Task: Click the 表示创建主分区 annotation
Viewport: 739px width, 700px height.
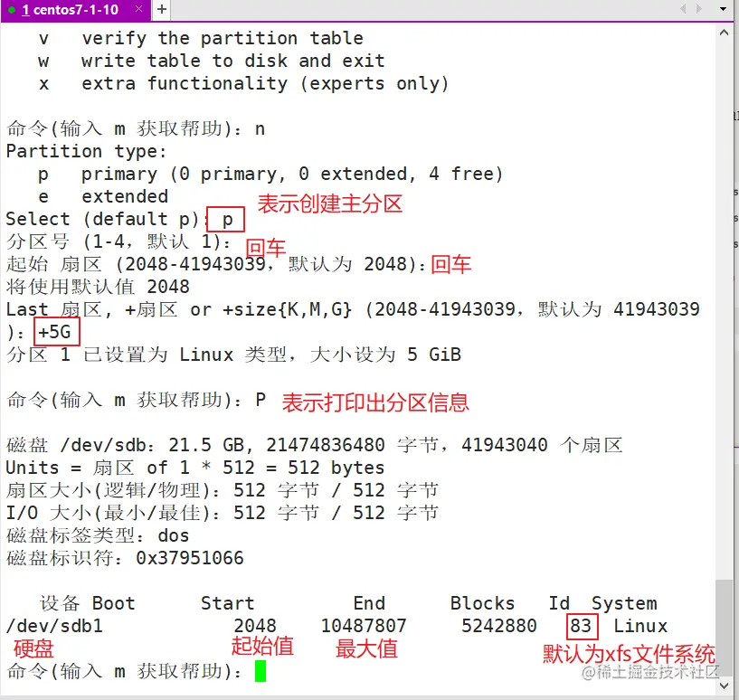Action: pyautogui.click(x=329, y=204)
